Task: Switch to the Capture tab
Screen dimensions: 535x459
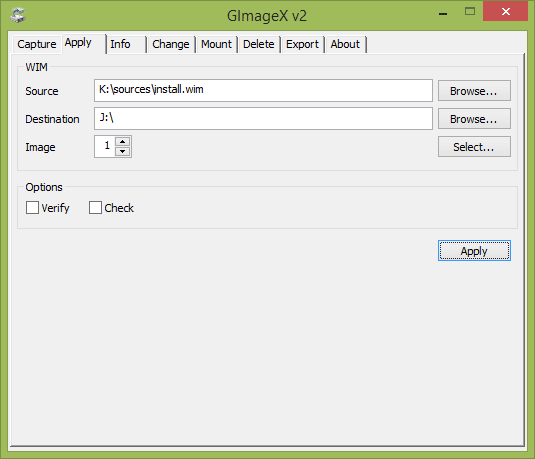Action: pos(37,44)
